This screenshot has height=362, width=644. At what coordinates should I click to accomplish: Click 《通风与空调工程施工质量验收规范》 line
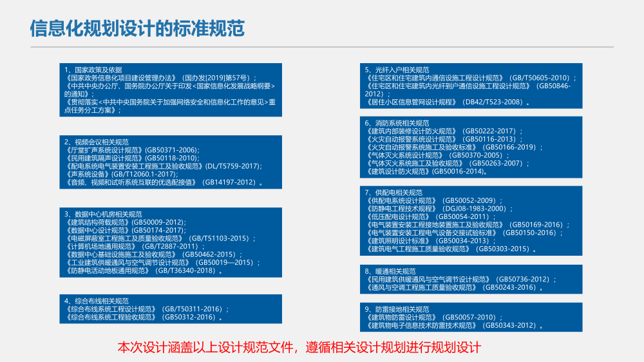point(454,288)
